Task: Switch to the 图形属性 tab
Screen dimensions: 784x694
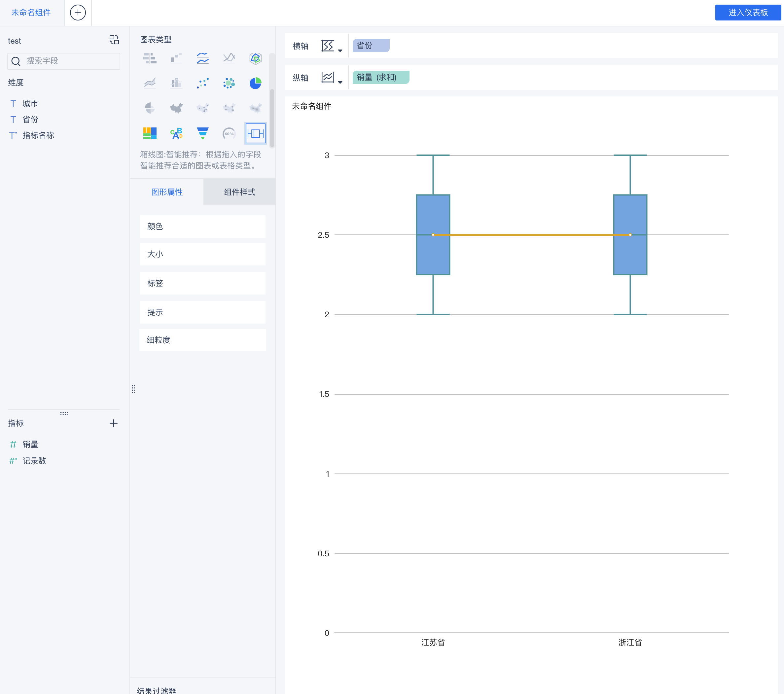Action: 167,192
